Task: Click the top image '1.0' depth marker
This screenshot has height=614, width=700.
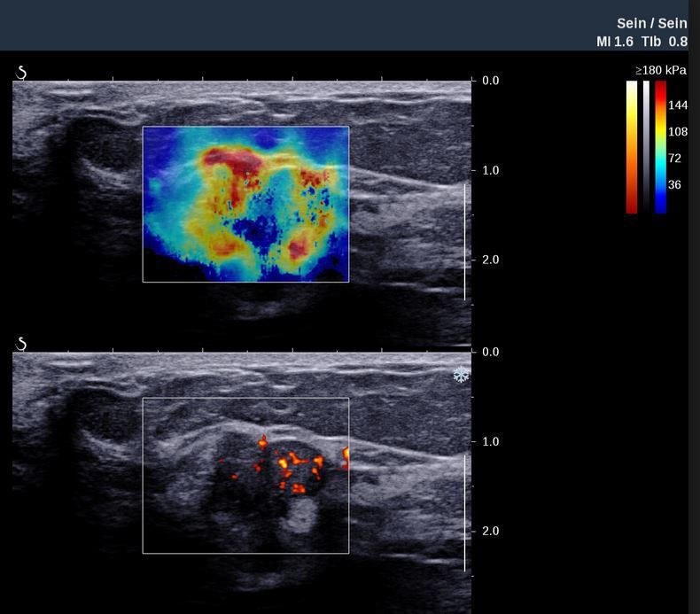Action: (x=490, y=170)
